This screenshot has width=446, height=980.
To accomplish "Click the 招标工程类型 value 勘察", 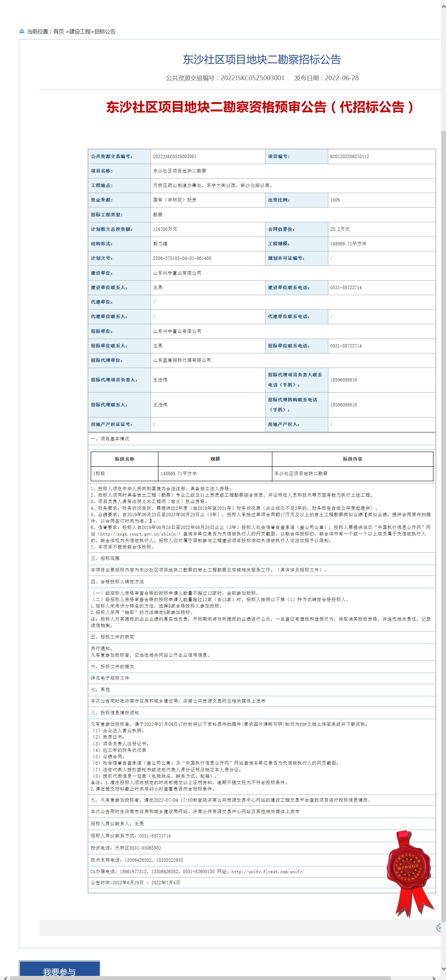I will click(x=158, y=215).
